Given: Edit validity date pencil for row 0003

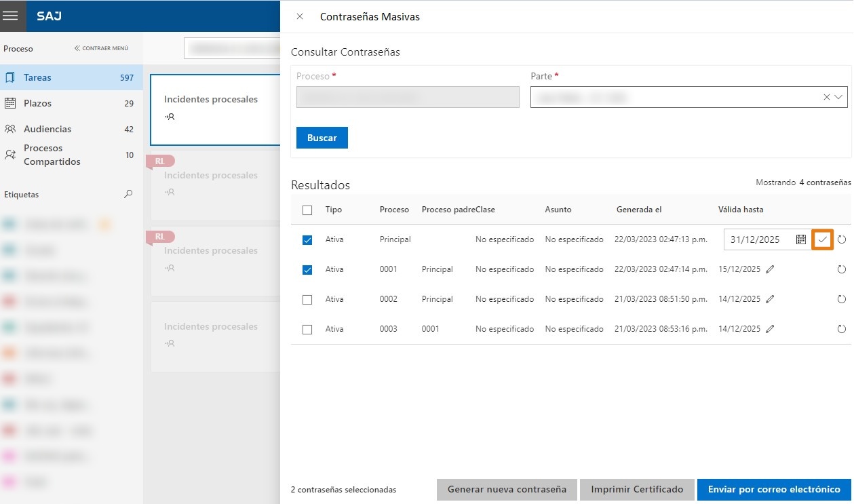Looking at the screenshot, I should click(769, 329).
